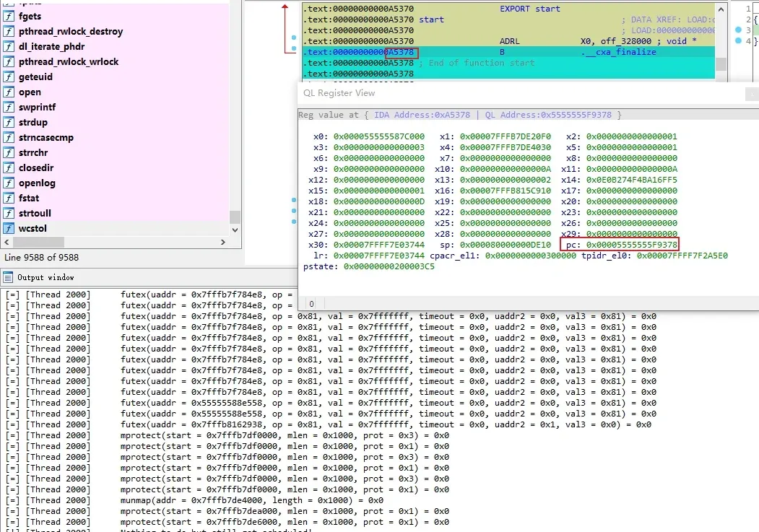The height and width of the screenshot is (532, 759).
Task: Follow the .__cxa_finalize branch target
Action: coord(619,52)
